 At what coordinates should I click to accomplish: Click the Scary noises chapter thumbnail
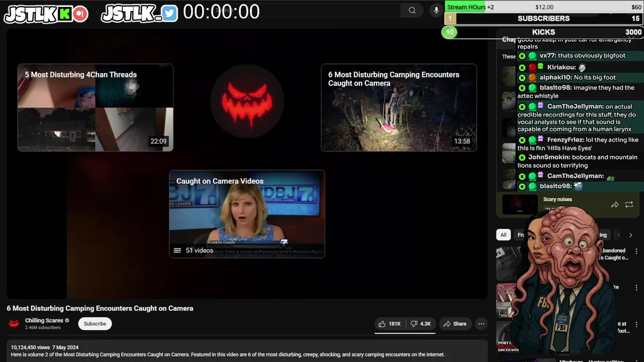coord(520,205)
